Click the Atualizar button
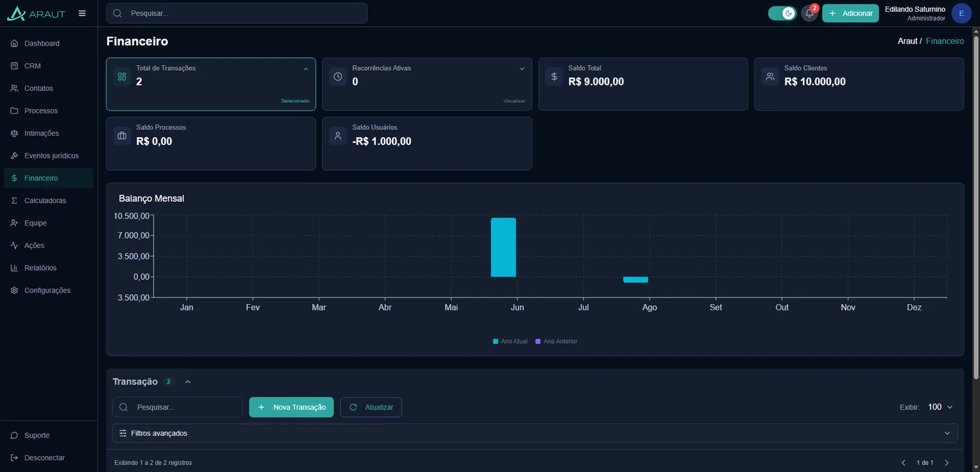The image size is (980, 472). (x=371, y=407)
